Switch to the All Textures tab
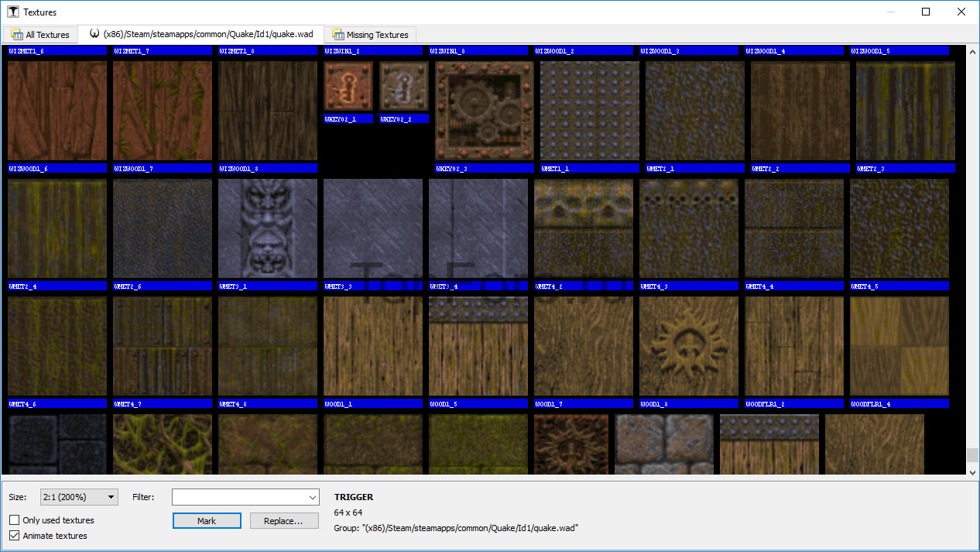The image size is (980, 552). pos(40,35)
